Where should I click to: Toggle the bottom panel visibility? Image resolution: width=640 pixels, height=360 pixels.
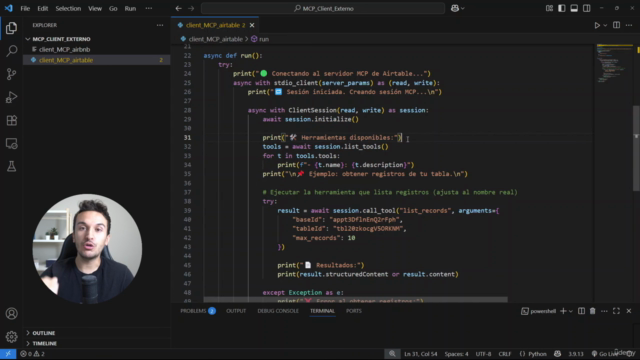coord(574,8)
